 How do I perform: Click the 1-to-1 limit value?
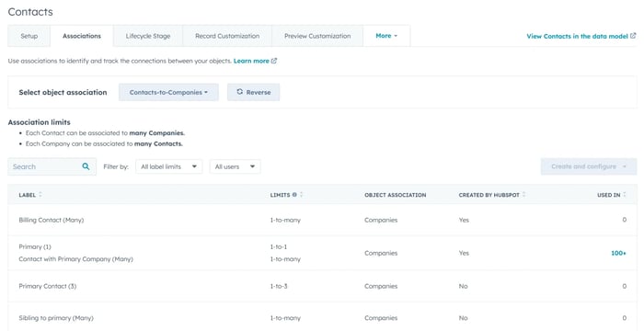click(279, 246)
